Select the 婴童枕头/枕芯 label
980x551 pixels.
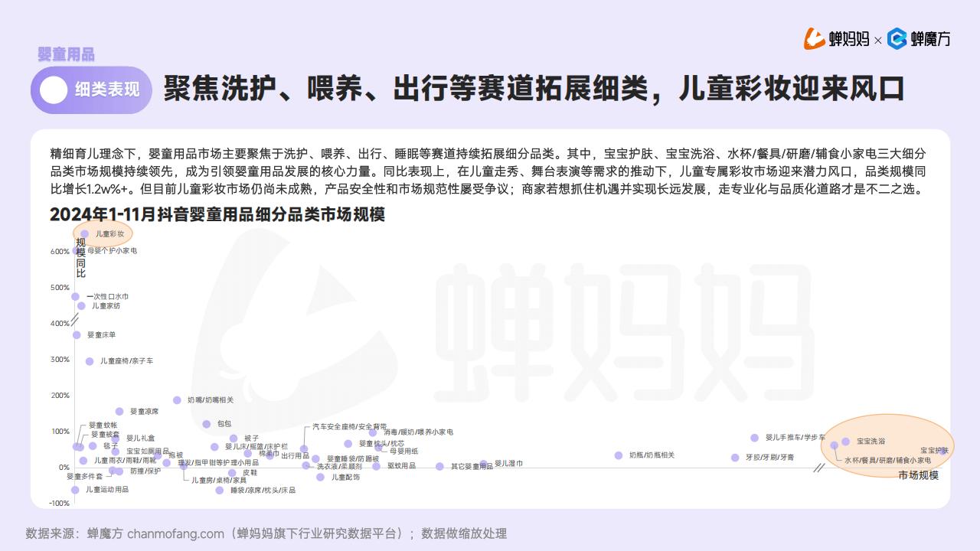[x=382, y=443]
